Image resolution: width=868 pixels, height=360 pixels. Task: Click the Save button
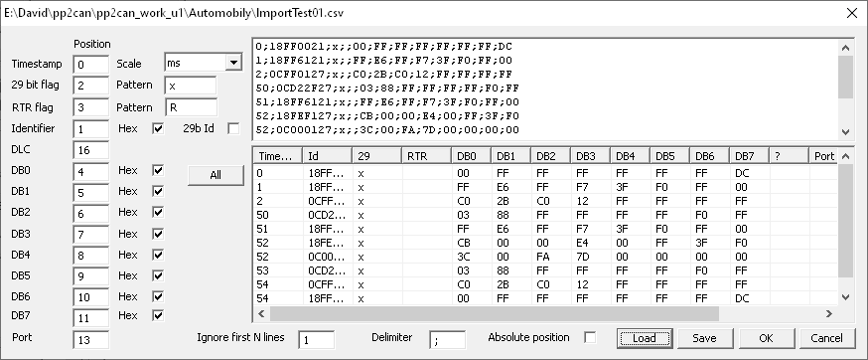click(704, 338)
